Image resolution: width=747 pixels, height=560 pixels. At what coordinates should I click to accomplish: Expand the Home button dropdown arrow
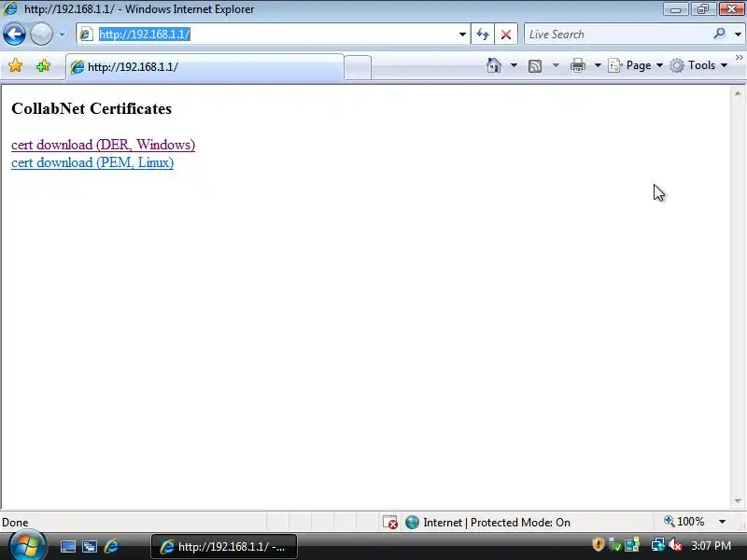(514, 65)
